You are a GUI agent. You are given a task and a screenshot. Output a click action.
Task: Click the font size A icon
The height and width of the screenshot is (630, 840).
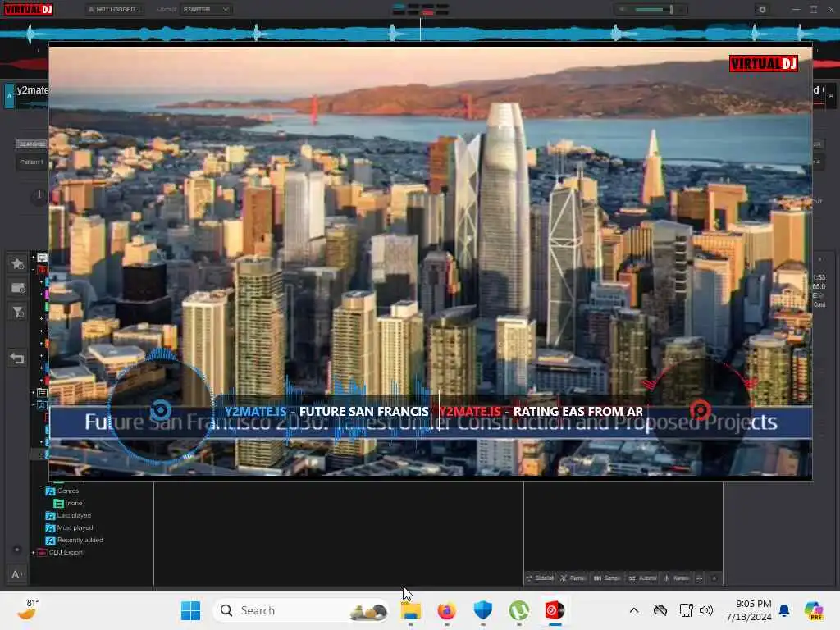[16, 574]
